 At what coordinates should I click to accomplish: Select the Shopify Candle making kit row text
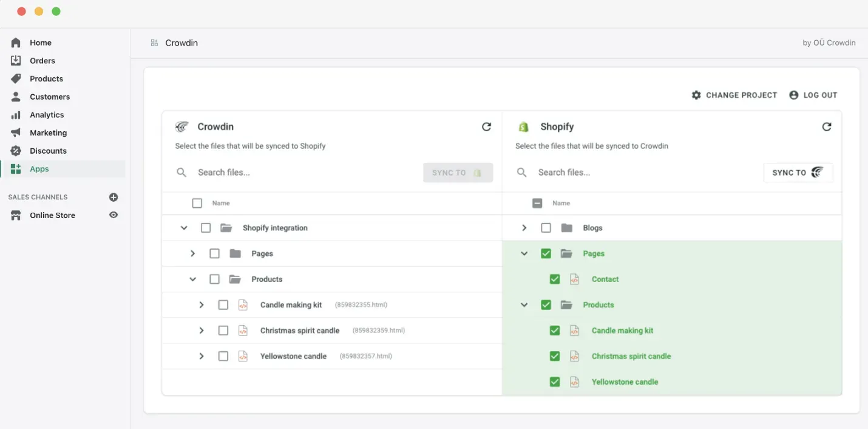pos(623,331)
